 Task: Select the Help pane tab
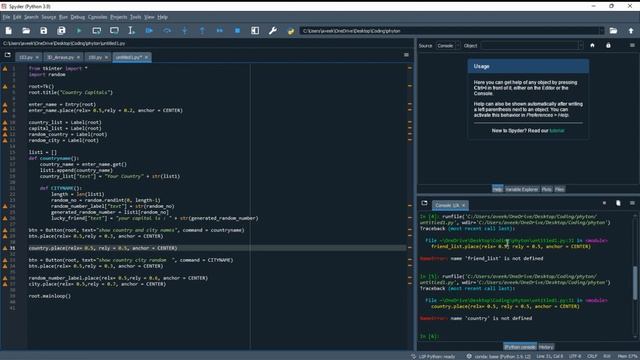497,189
